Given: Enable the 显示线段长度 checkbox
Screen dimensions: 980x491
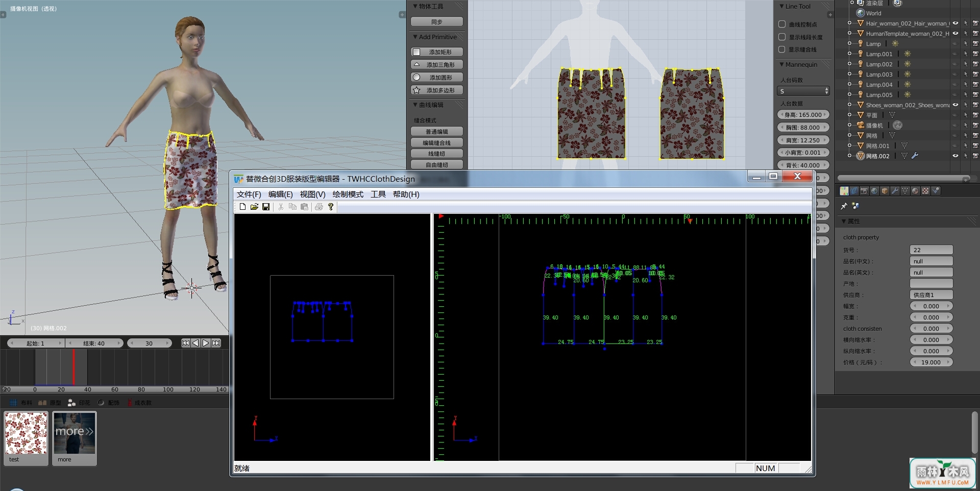Looking at the screenshot, I should point(782,37).
